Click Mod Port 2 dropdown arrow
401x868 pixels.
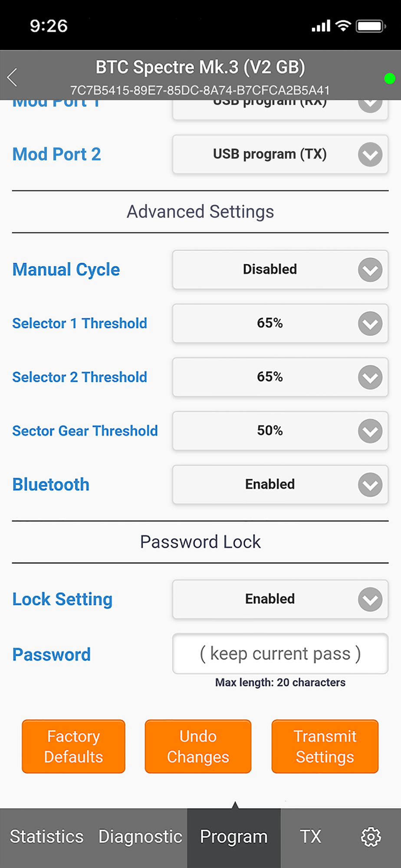point(370,155)
